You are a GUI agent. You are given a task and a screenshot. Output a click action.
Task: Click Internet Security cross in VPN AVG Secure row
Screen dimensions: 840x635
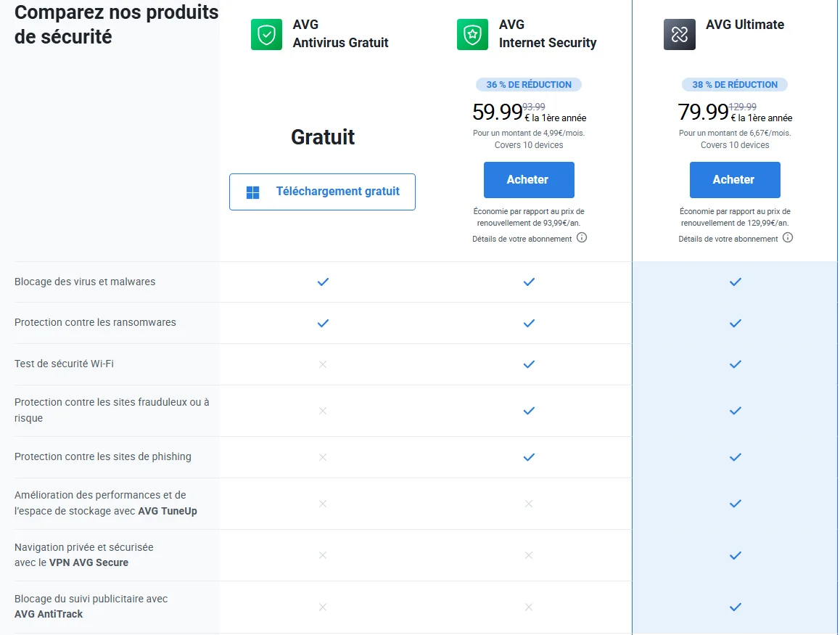[x=529, y=555]
